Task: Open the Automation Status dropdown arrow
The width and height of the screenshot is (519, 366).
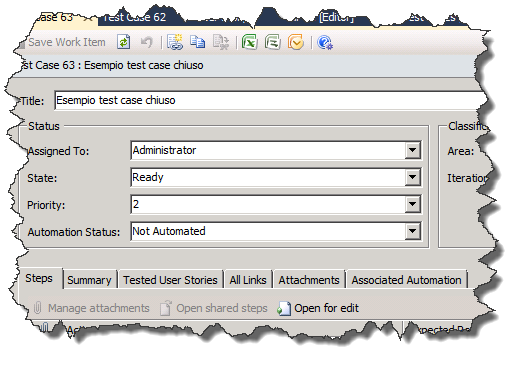Action: point(413,231)
